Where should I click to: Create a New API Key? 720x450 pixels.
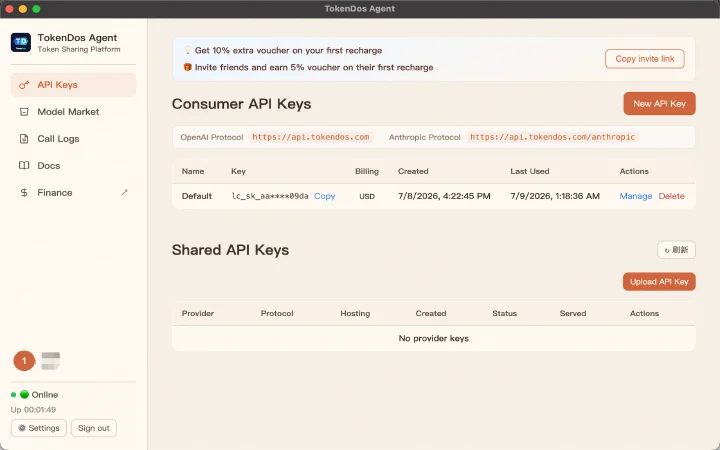[x=659, y=104]
